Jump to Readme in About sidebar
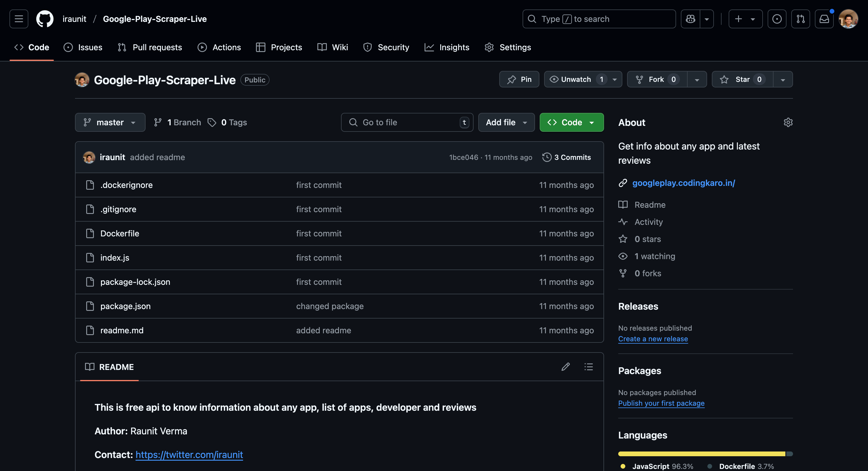 click(x=642, y=205)
